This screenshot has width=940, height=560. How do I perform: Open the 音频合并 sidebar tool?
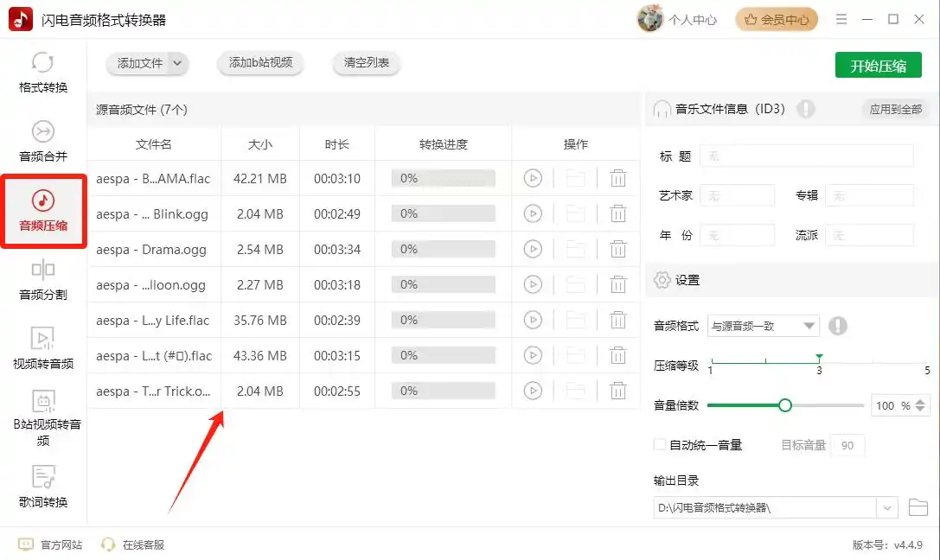click(43, 141)
